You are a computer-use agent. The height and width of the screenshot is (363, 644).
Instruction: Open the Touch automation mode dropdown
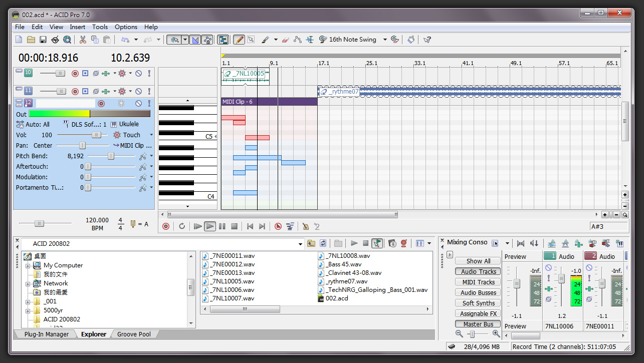pos(151,135)
